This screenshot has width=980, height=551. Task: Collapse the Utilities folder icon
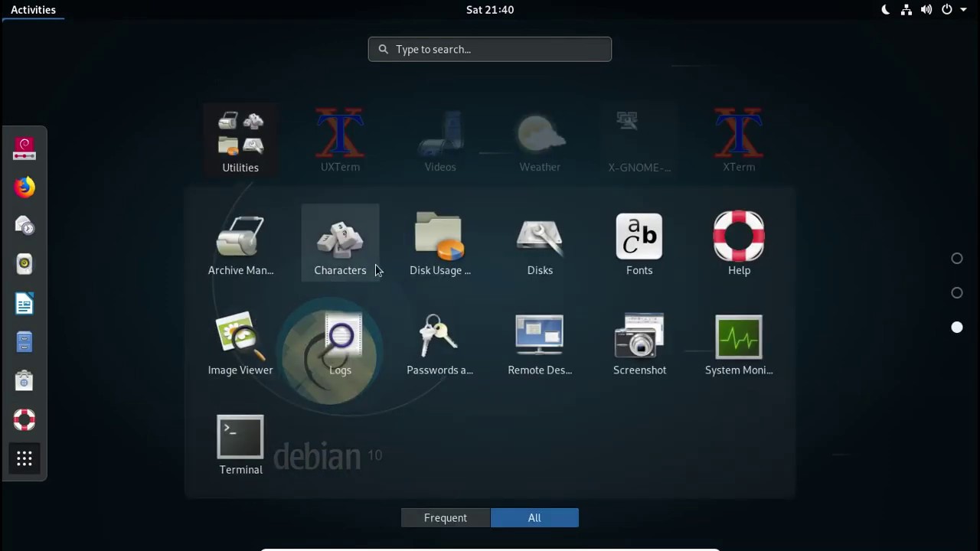(x=240, y=141)
